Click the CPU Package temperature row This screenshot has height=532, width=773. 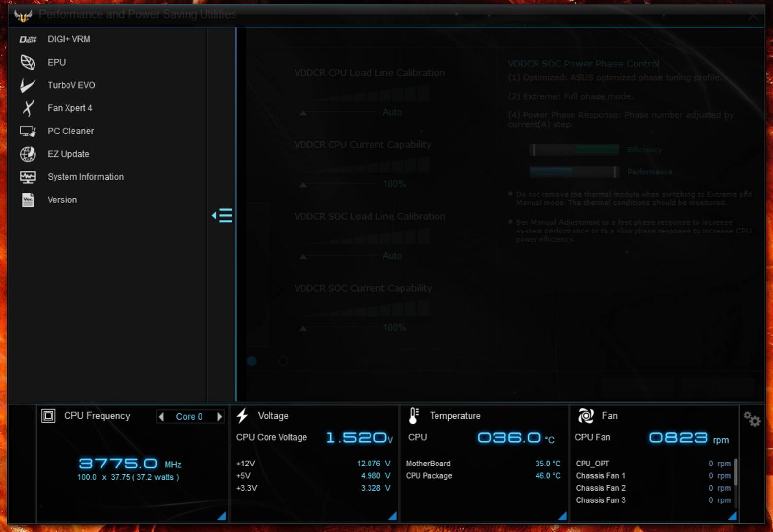483,476
